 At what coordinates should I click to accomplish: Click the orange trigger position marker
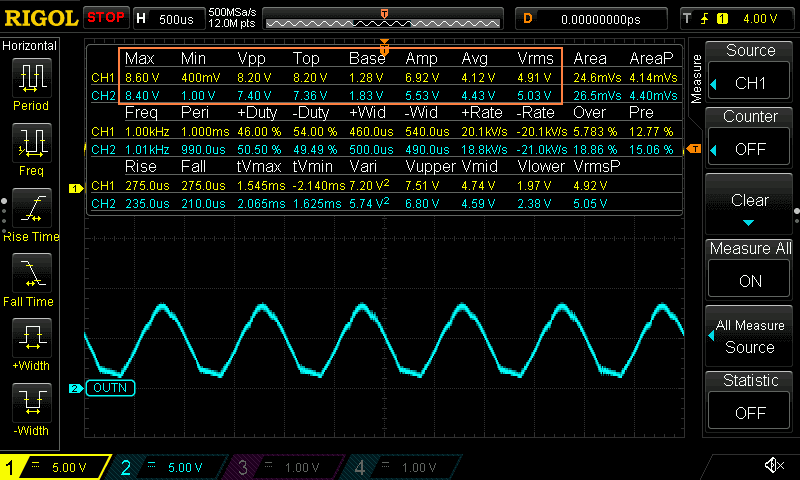click(384, 14)
